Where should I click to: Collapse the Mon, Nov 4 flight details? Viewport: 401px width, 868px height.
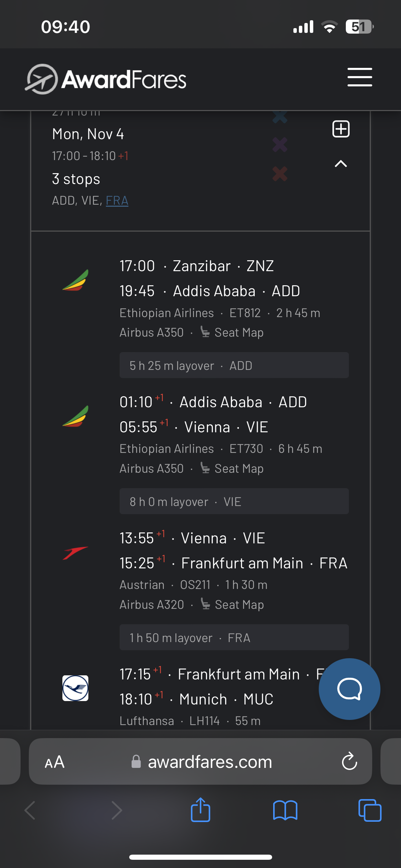(341, 164)
